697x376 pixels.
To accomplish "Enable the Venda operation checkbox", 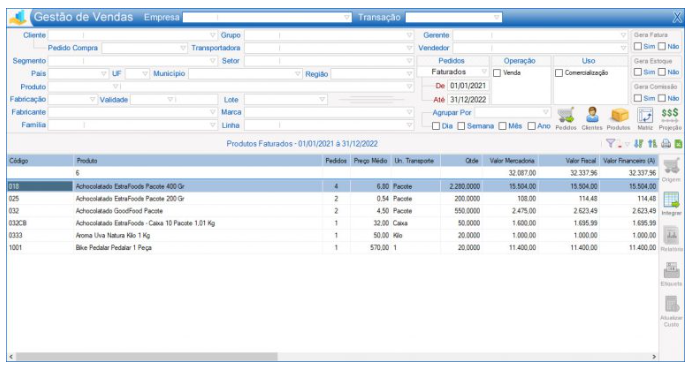I will click(497, 73).
